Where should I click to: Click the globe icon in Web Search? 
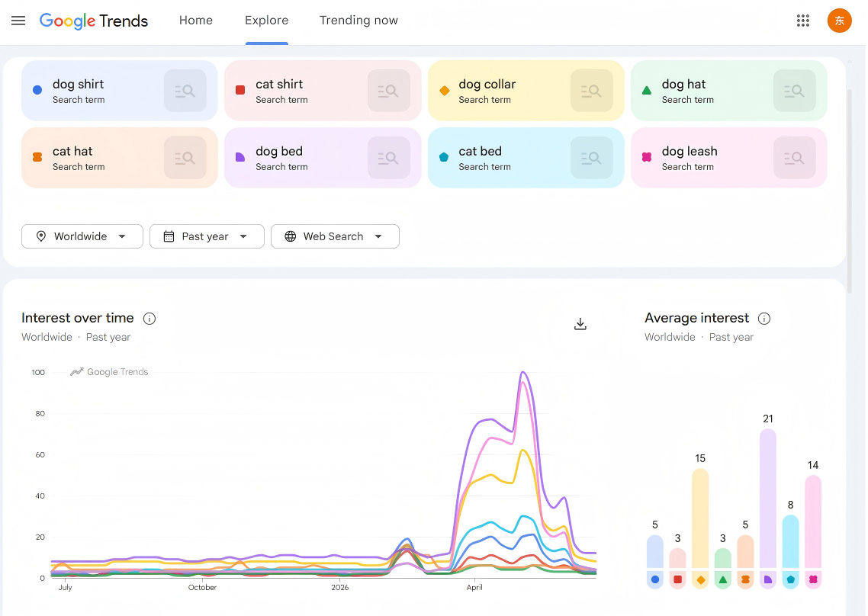click(x=290, y=236)
